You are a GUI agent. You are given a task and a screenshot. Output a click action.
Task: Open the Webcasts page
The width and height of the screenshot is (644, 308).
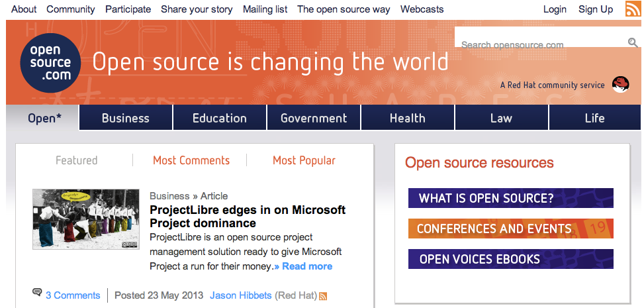[x=422, y=9]
